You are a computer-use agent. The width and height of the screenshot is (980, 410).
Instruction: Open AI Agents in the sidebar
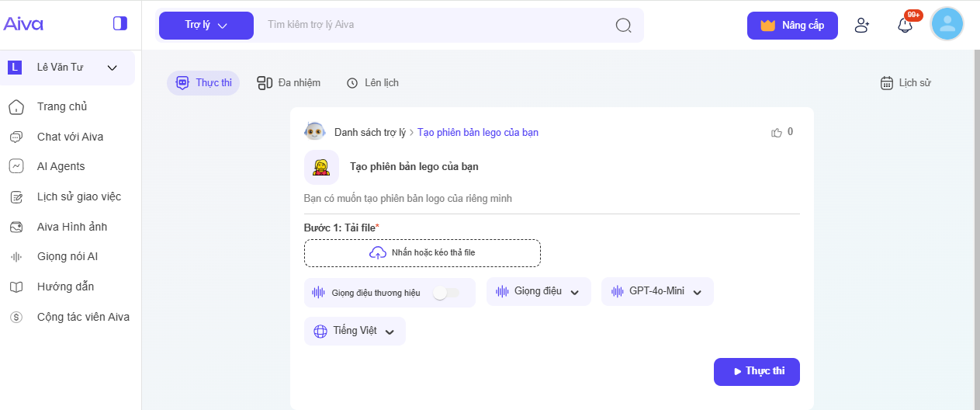coord(61,166)
